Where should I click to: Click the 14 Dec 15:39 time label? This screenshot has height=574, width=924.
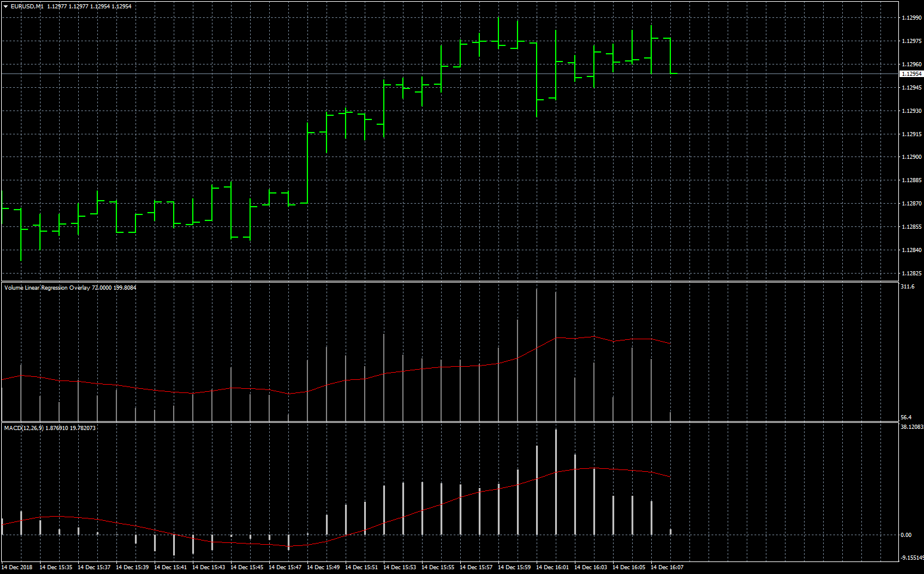[132, 567]
